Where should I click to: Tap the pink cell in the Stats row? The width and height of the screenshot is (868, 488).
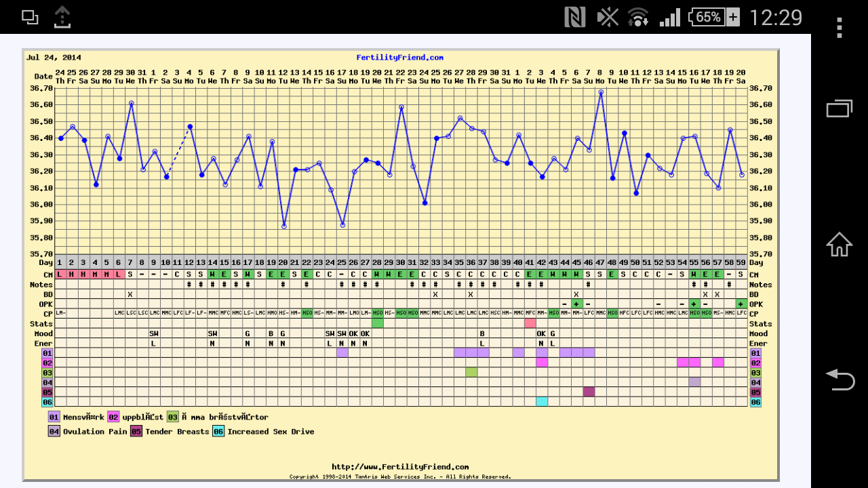[530, 323]
